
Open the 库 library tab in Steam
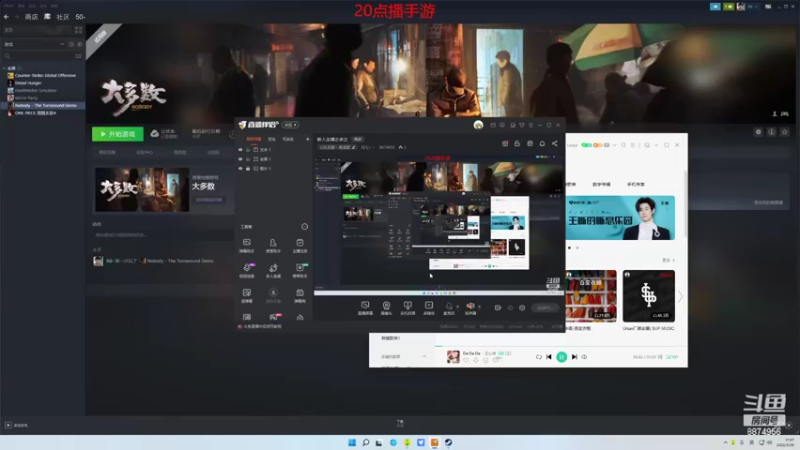[47, 17]
